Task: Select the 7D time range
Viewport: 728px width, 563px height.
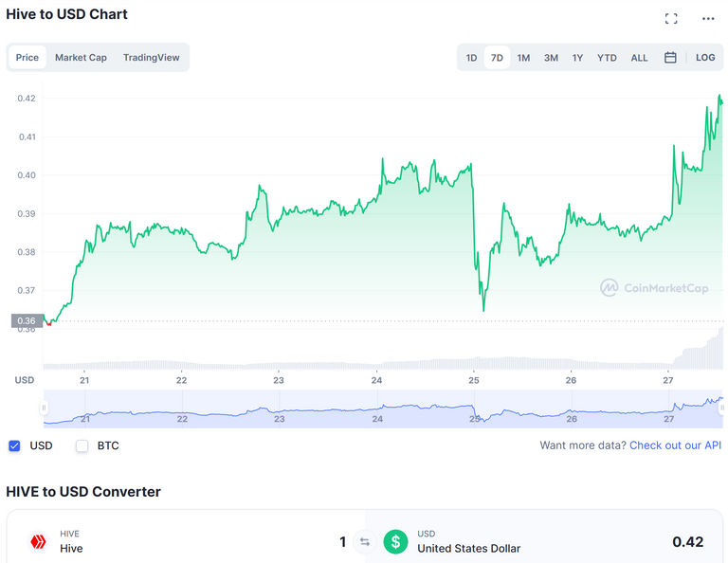Action: click(497, 58)
